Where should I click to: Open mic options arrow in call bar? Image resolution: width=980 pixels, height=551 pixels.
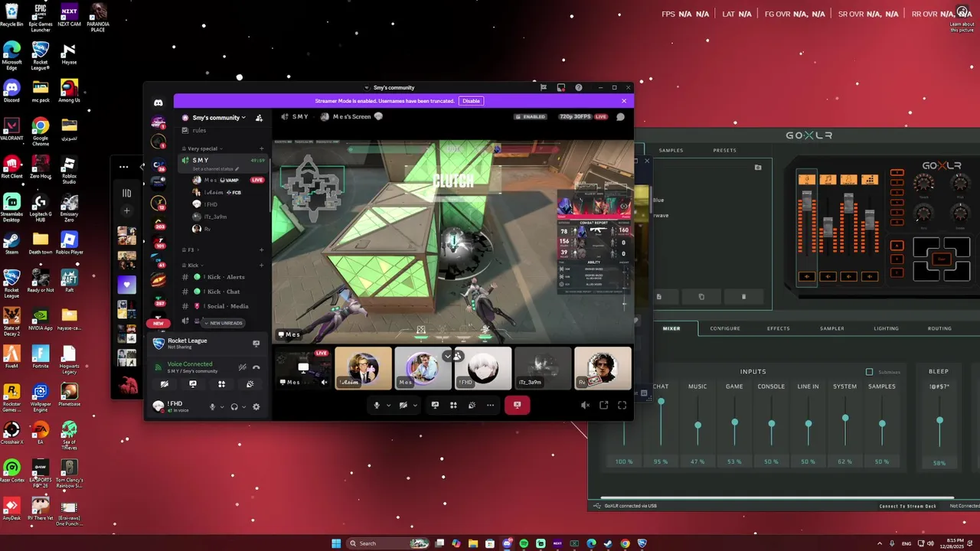click(x=388, y=406)
